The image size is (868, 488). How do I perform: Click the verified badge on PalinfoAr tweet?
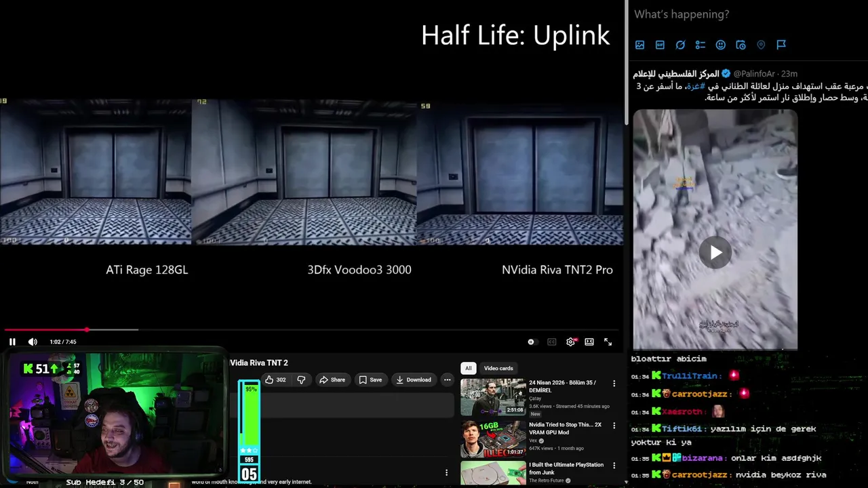(726, 74)
